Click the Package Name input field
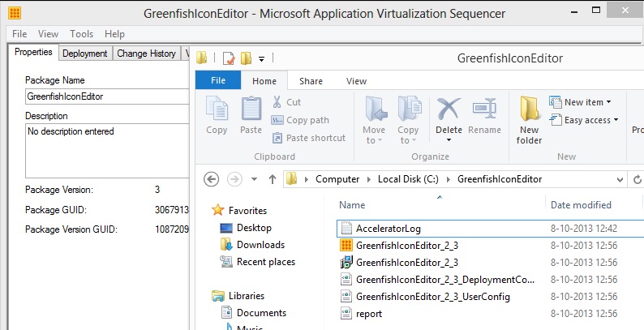This screenshot has height=330, width=644. point(105,96)
